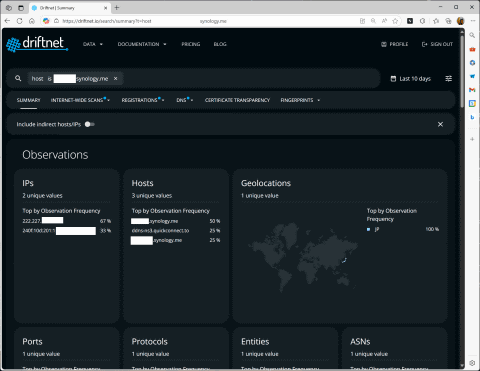Open the Internet-Wide Scans tab menu
Image resolution: width=480 pixels, height=371 pixels.
point(80,100)
